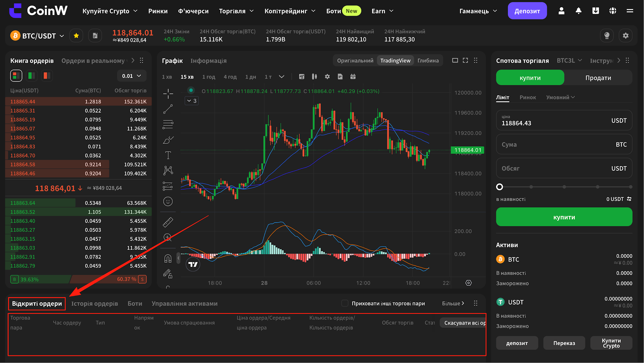
Task: Select the zoom-in tool on chart
Action: (x=168, y=237)
